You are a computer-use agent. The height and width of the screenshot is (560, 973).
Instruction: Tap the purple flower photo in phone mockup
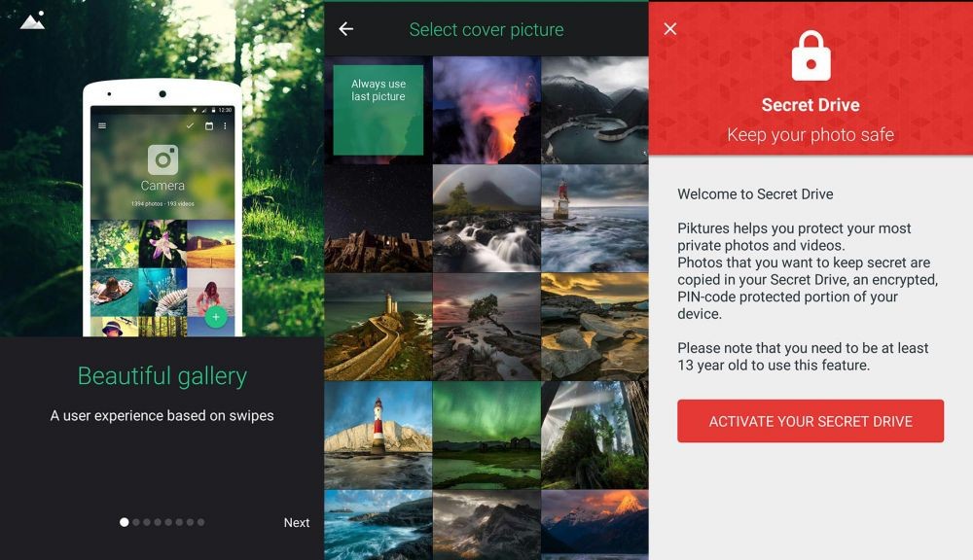tap(162, 244)
